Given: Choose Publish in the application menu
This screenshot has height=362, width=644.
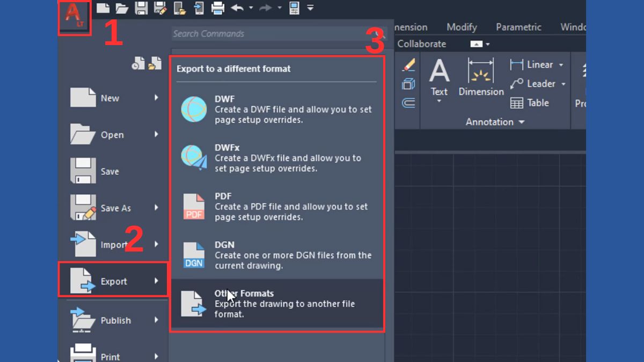Looking at the screenshot, I should tap(113, 320).
